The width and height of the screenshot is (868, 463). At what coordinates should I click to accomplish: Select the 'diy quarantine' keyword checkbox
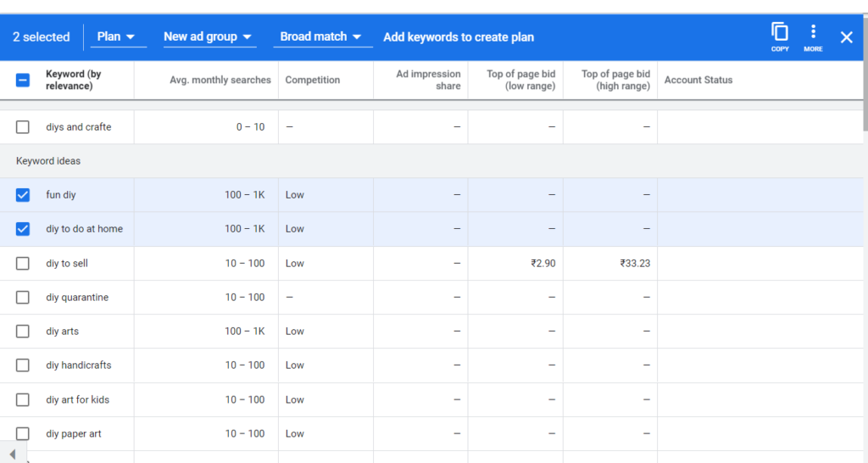tap(23, 298)
